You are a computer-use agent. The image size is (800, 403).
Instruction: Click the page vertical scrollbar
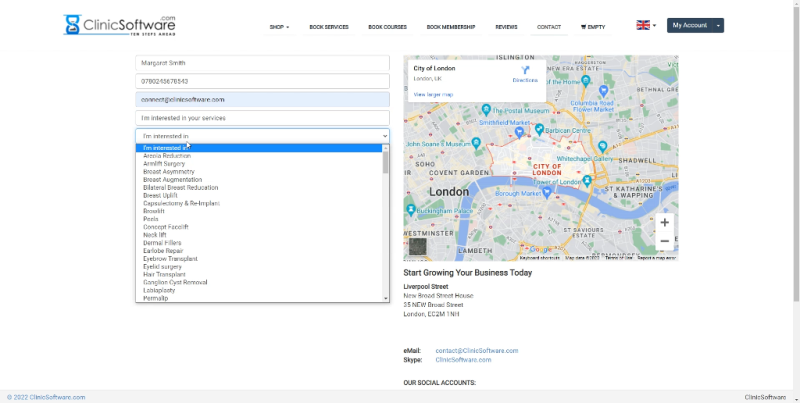coord(796,153)
